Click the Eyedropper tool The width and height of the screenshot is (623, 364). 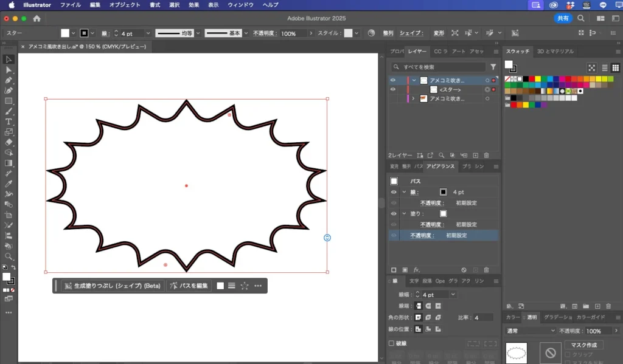click(x=9, y=184)
